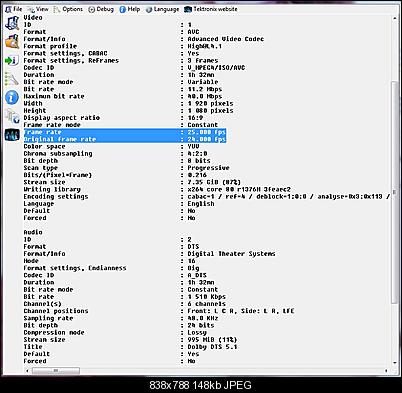
Task: Click the 'Display aspect ratio' label
Action: tap(61, 118)
